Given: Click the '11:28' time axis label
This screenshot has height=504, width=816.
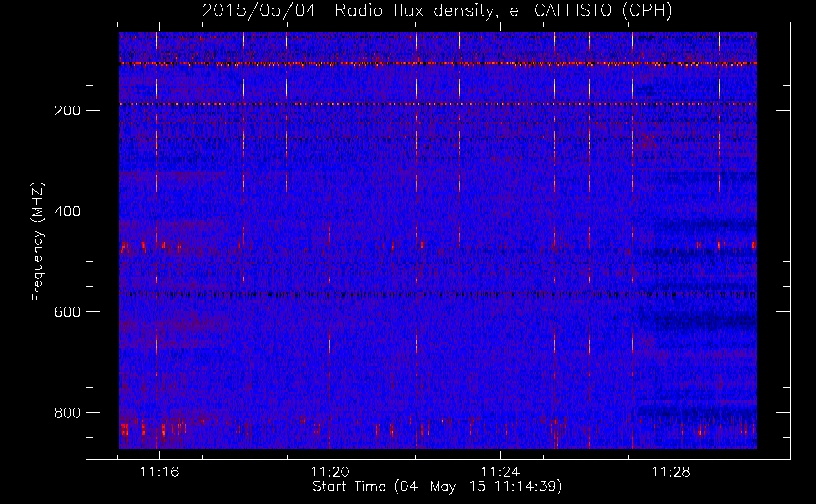Looking at the screenshot, I should pos(671,472).
